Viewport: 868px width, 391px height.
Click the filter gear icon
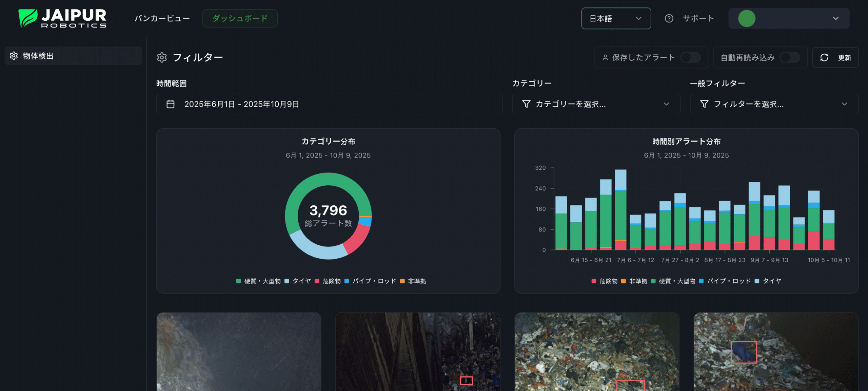coord(162,57)
